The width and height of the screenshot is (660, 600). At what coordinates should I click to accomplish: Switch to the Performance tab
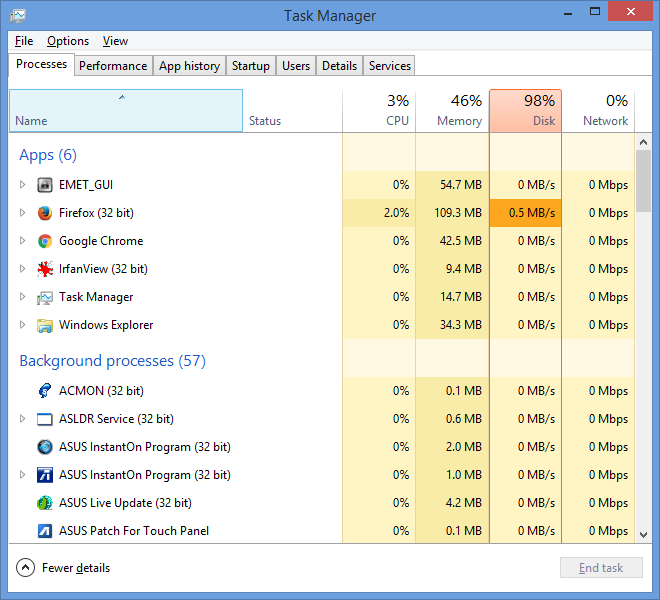click(x=113, y=66)
